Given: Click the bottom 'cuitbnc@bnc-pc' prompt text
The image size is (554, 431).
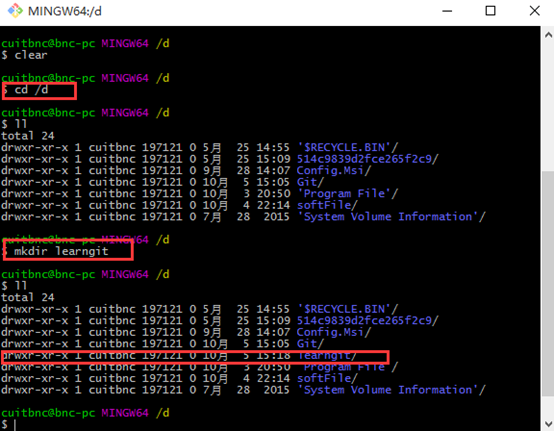Looking at the screenshot, I should [x=48, y=413].
